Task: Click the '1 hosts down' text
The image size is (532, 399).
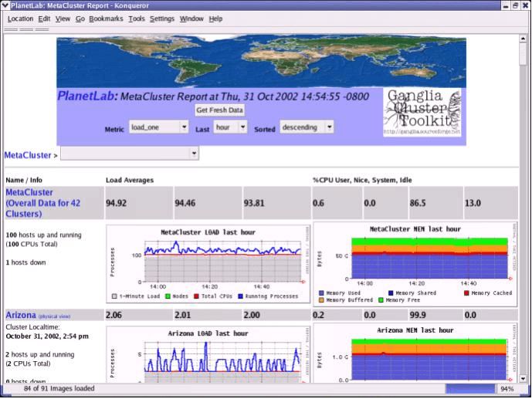Action: (x=25, y=262)
